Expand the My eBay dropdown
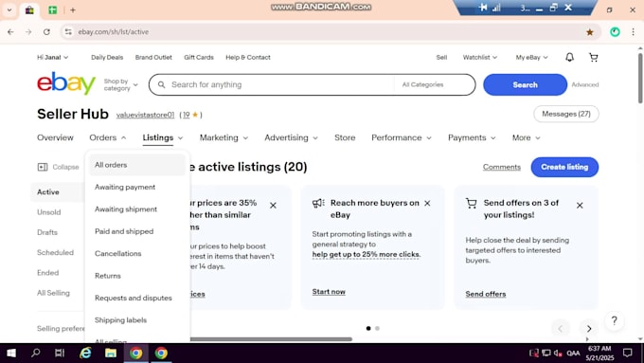This screenshot has width=644, height=363. click(531, 57)
